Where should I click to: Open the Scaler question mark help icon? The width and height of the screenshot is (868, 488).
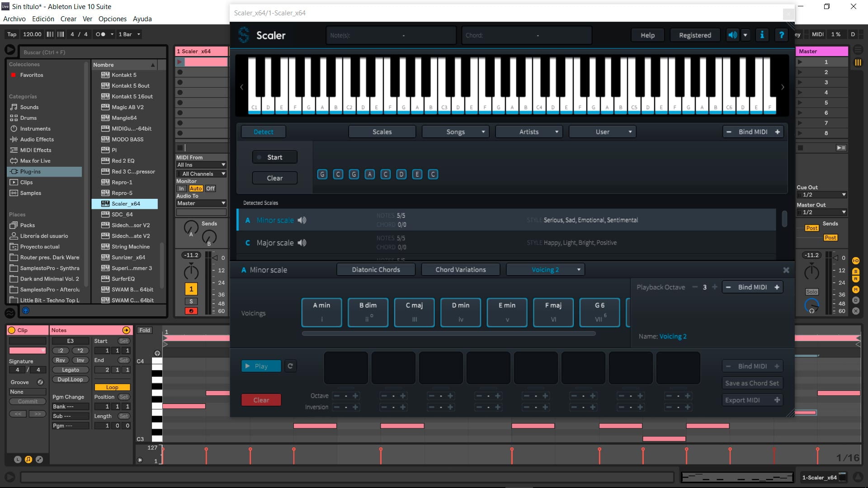pos(781,35)
